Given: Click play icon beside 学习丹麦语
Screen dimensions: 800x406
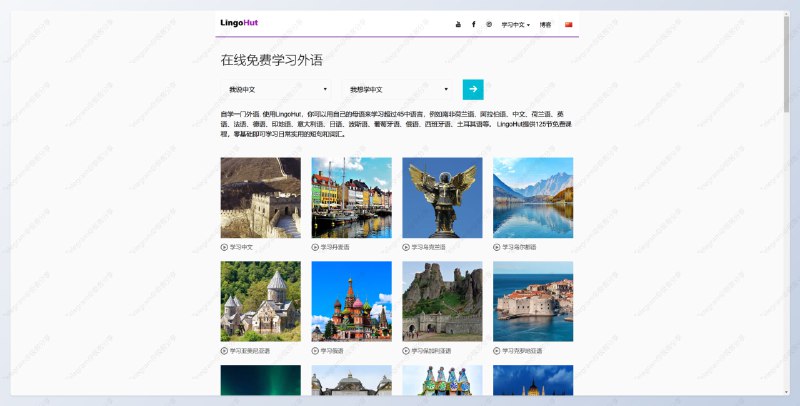Looking at the screenshot, I should pos(316,246).
